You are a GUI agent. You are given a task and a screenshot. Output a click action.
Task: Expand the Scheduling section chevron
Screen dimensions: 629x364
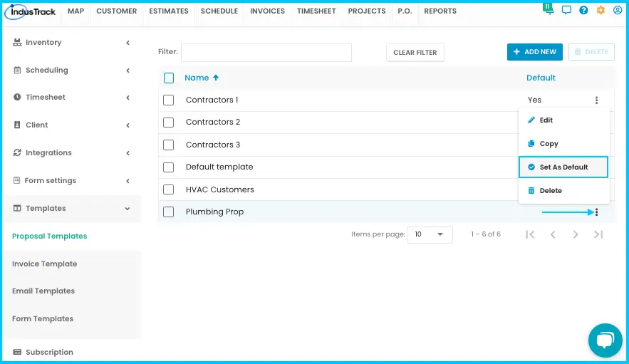pyautogui.click(x=128, y=71)
